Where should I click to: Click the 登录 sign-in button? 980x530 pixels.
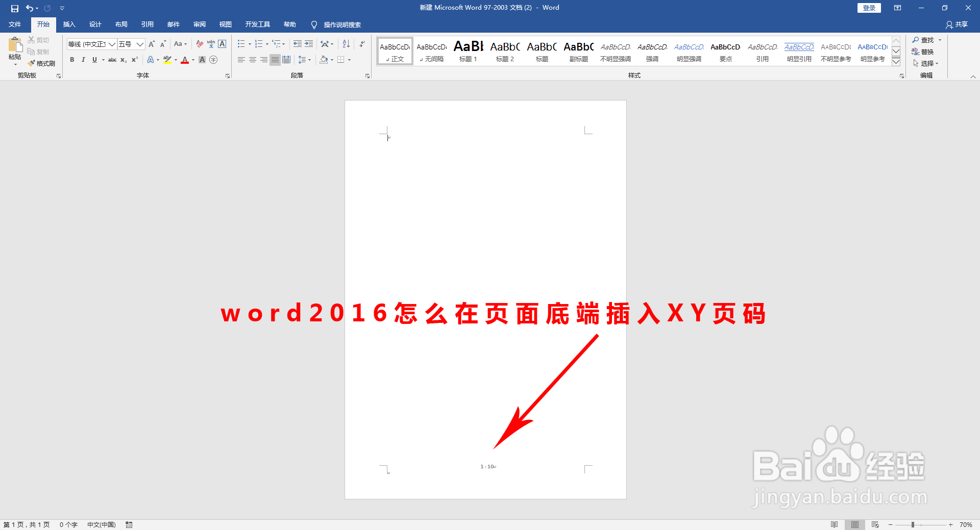[868, 8]
